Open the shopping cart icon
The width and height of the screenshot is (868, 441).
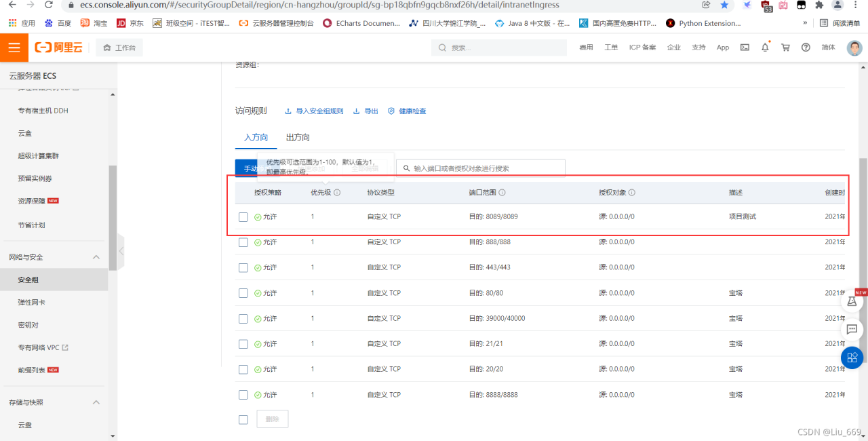coord(785,47)
